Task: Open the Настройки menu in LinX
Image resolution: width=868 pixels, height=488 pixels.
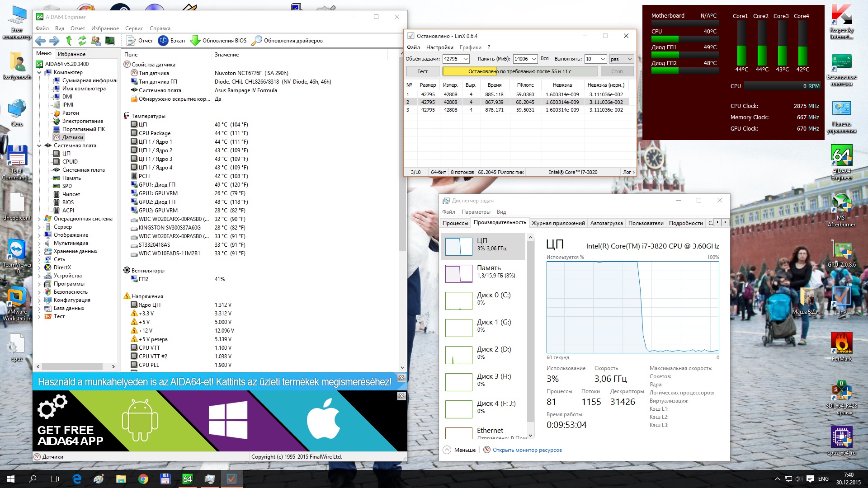Action: click(x=439, y=47)
